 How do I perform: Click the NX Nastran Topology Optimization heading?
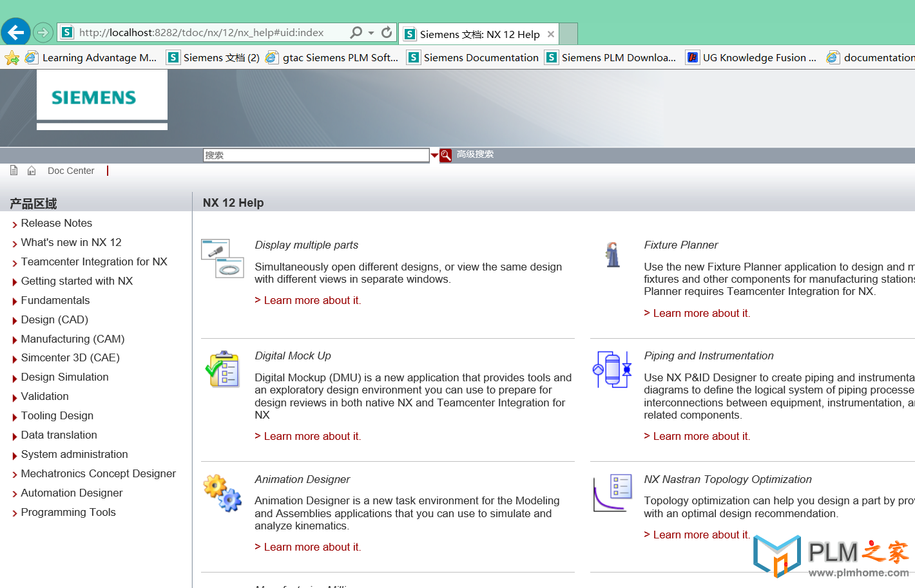point(727,480)
